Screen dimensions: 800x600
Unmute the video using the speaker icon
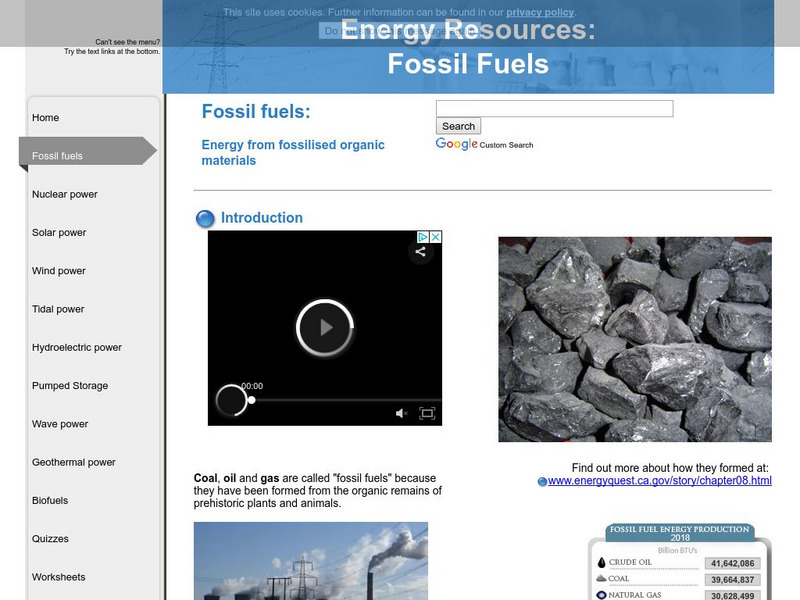[x=402, y=413]
